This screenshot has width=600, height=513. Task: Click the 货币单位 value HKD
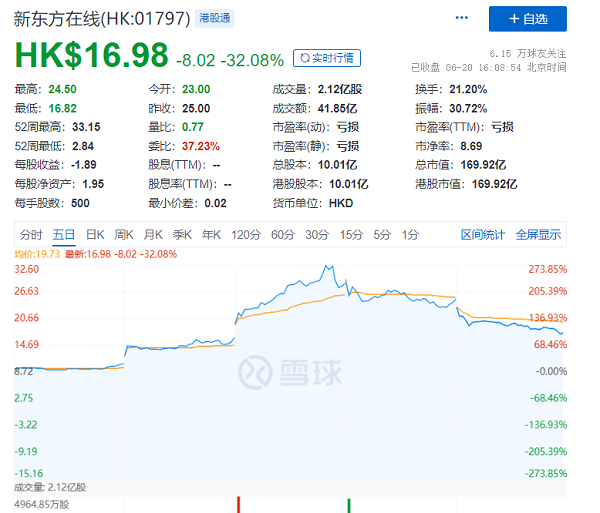pos(341,203)
